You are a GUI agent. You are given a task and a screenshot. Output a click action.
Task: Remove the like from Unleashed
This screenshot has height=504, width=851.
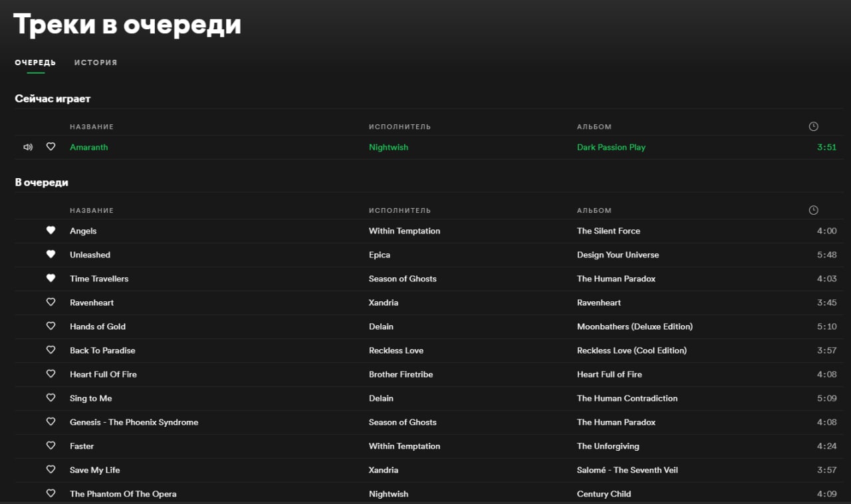coord(51,255)
